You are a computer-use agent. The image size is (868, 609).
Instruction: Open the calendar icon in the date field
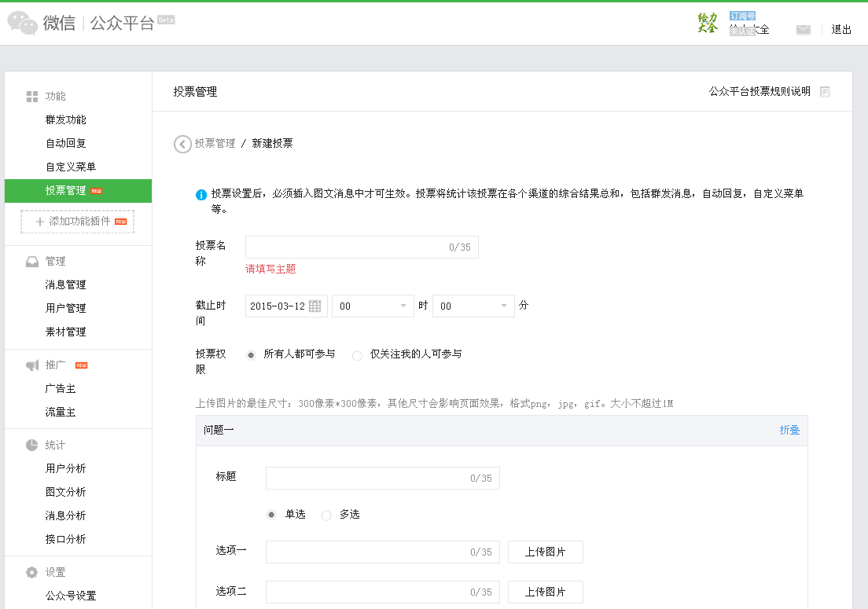click(315, 306)
